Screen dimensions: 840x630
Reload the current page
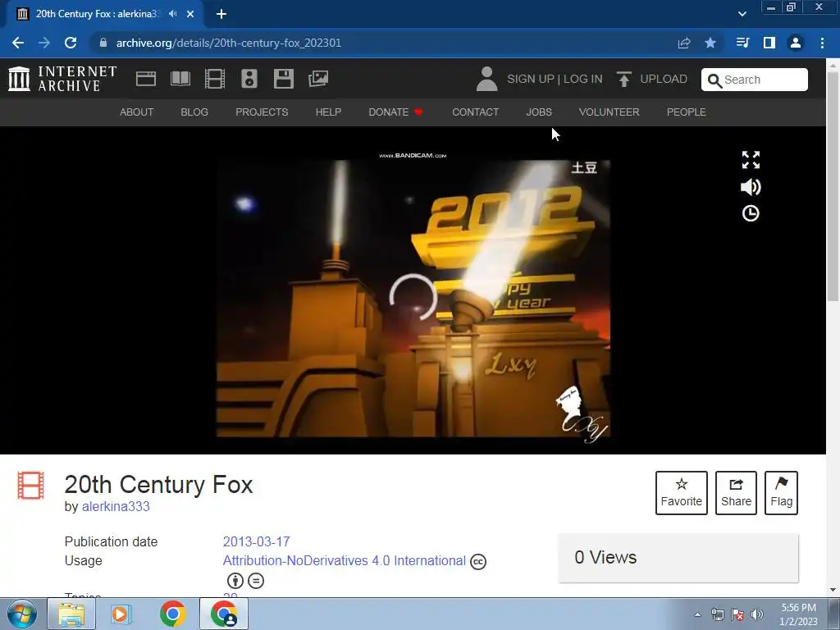tap(71, 43)
